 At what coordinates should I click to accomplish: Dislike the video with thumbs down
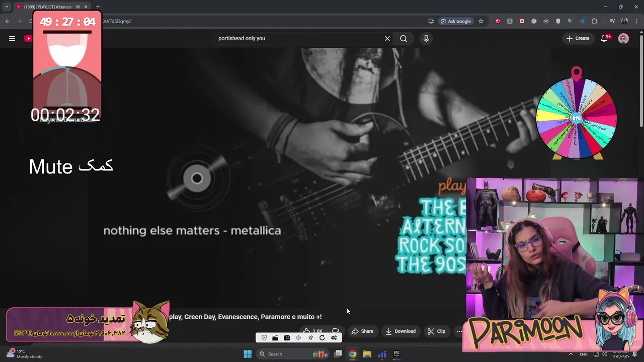point(336,331)
